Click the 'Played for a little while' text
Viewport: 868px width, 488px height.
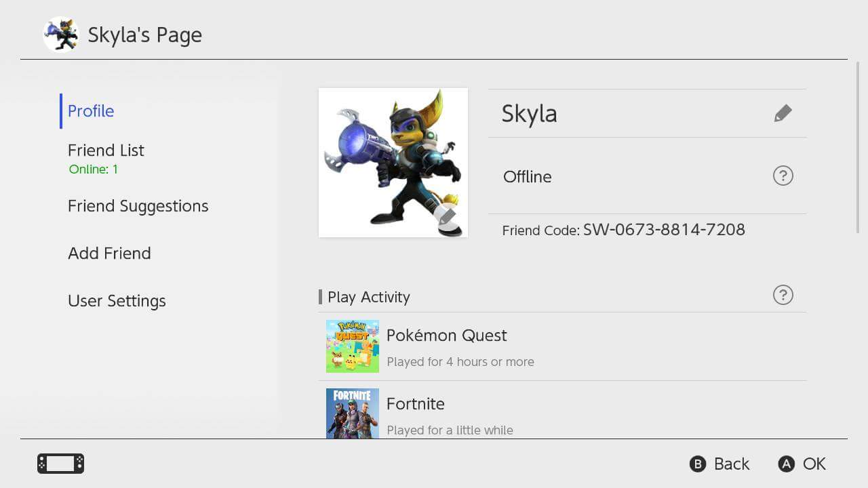click(450, 430)
